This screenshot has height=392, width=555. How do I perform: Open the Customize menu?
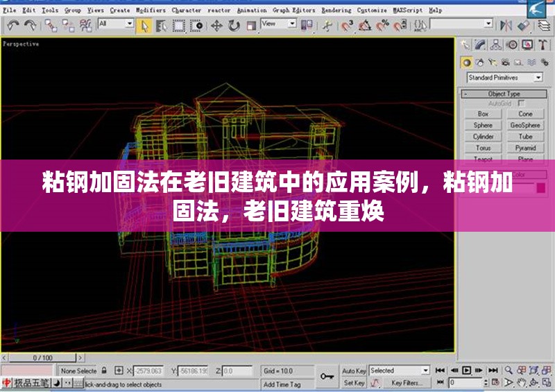coord(372,10)
